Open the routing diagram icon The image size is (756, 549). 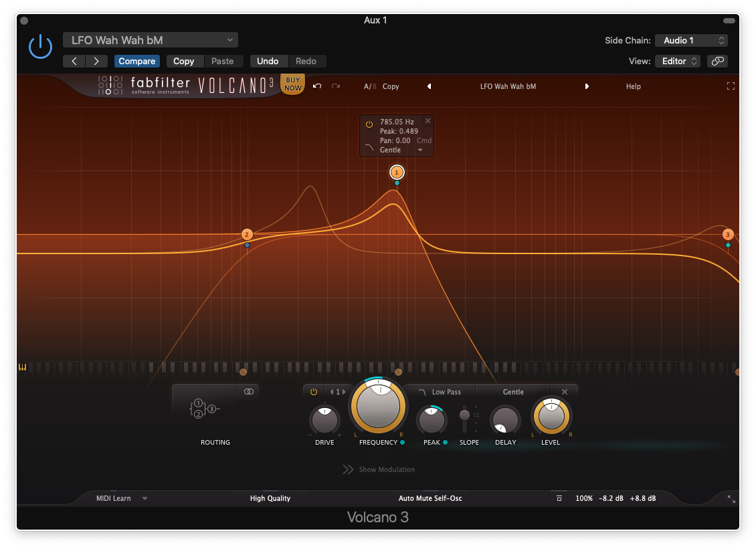(205, 409)
